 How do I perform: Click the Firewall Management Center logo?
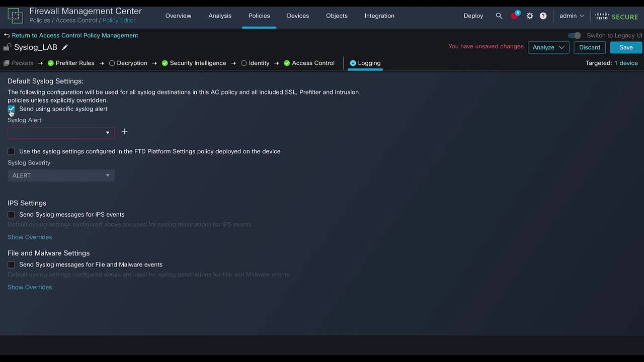(x=15, y=16)
